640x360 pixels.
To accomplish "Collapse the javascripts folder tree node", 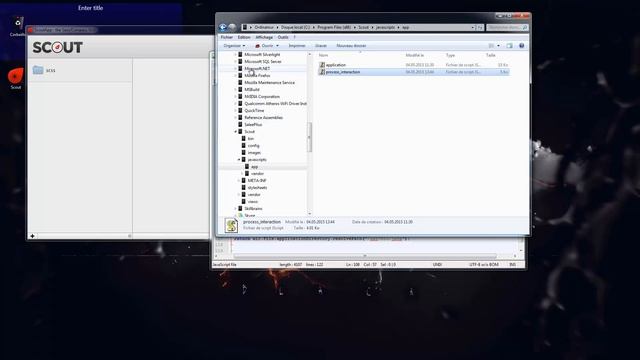I will [239, 160].
